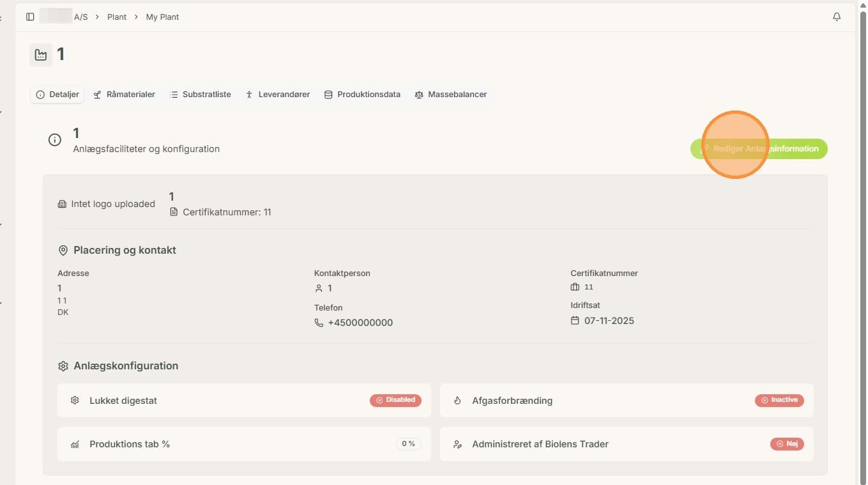Open the Detaljer tab
The image size is (868, 485).
57,95
